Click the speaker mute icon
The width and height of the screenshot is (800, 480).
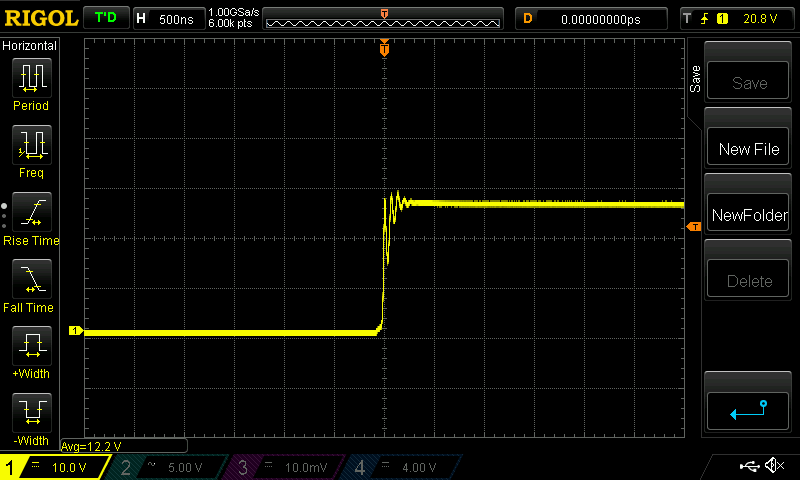pyautogui.click(x=773, y=466)
